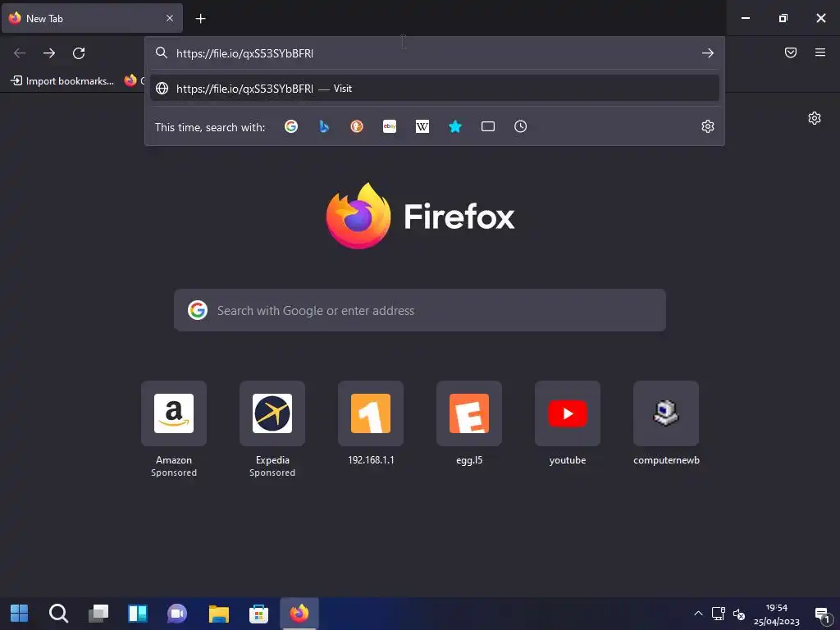Reload the current page
Screen dimensions: 840x630
pyautogui.click(x=79, y=53)
